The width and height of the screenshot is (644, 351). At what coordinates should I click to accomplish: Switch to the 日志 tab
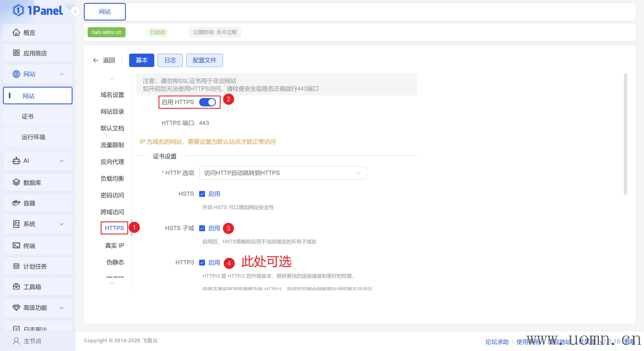[x=170, y=60]
